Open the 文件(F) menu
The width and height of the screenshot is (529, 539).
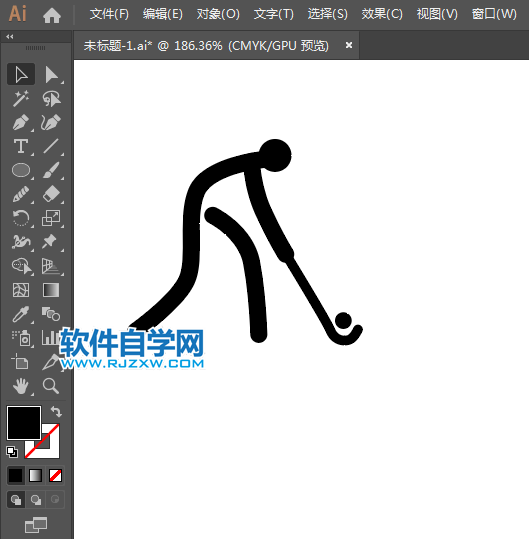(x=109, y=14)
